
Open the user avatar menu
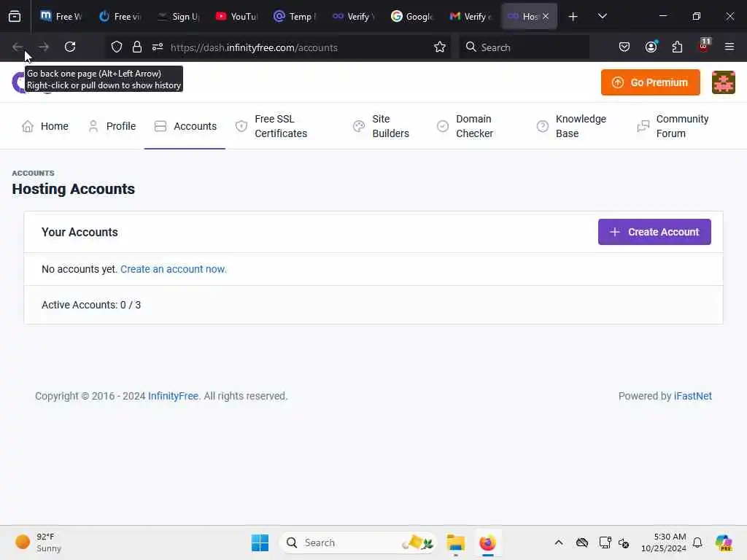coord(723,82)
